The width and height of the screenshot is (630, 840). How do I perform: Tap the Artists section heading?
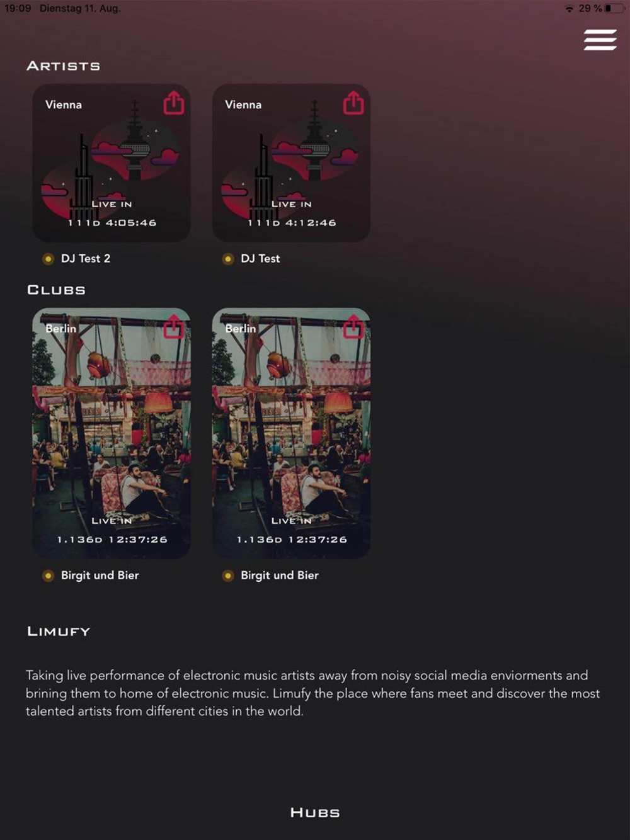coord(64,66)
